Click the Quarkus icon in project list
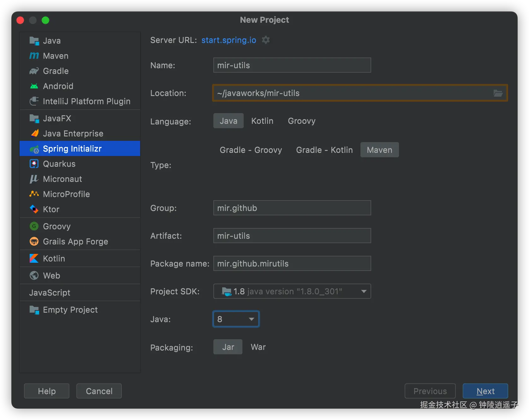The image size is (529, 420). (x=34, y=164)
